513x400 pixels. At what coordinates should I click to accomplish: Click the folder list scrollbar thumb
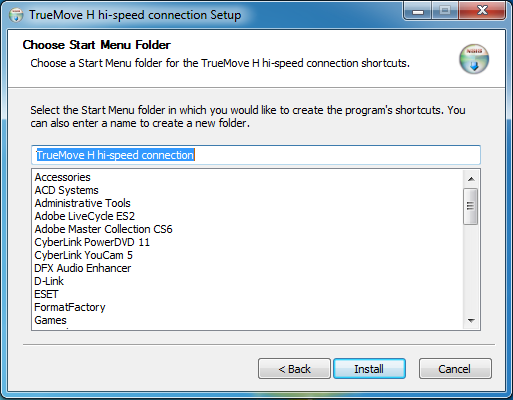click(471, 206)
